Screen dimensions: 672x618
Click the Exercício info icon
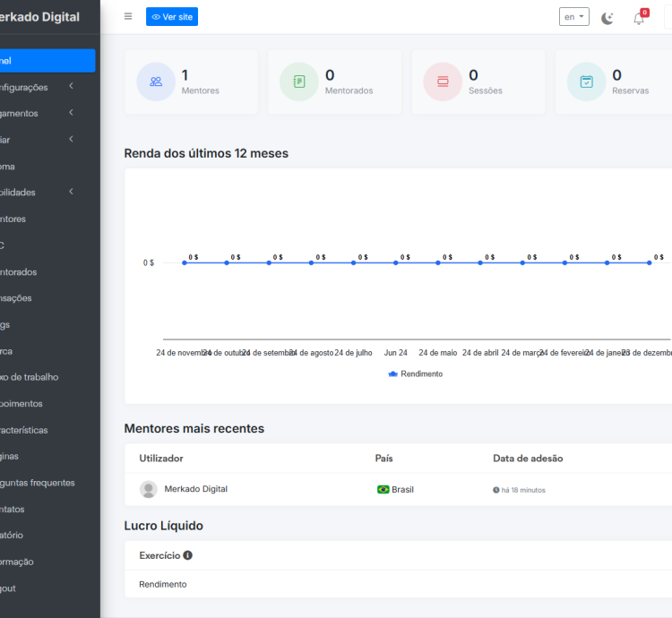188,555
